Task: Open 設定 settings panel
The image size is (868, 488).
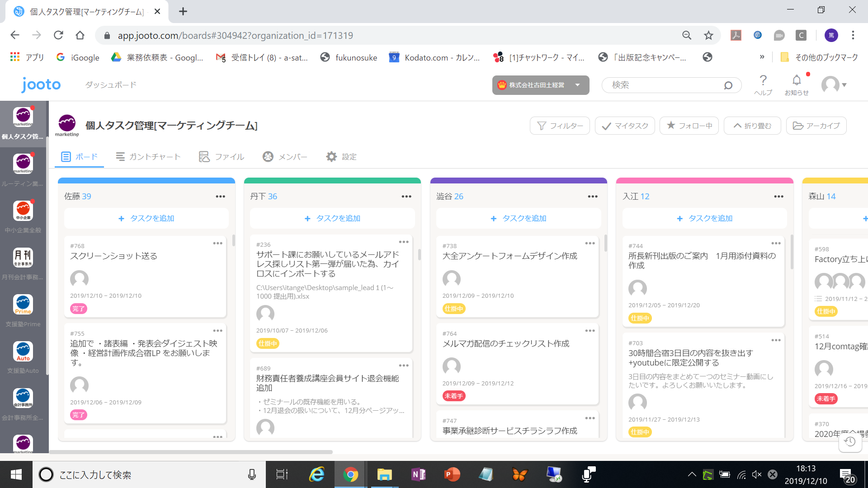Action: [342, 156]
